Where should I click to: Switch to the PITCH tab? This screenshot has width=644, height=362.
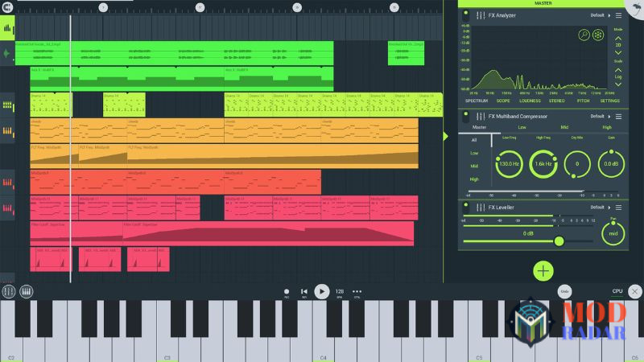point(583,101)
